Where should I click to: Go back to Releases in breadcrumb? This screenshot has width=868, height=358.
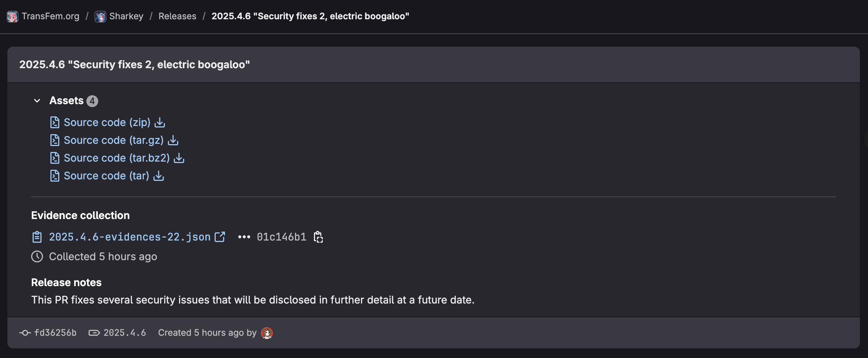(177, 16)
